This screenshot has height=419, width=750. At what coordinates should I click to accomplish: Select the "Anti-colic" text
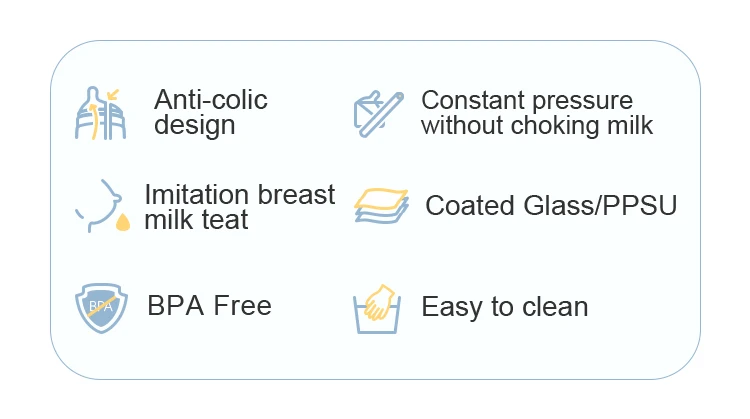coord(211,100)
